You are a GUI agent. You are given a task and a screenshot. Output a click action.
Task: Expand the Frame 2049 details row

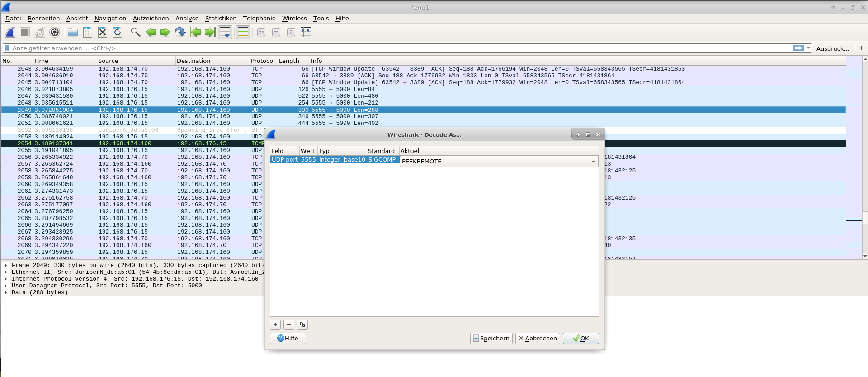click(x=5, y=266)
